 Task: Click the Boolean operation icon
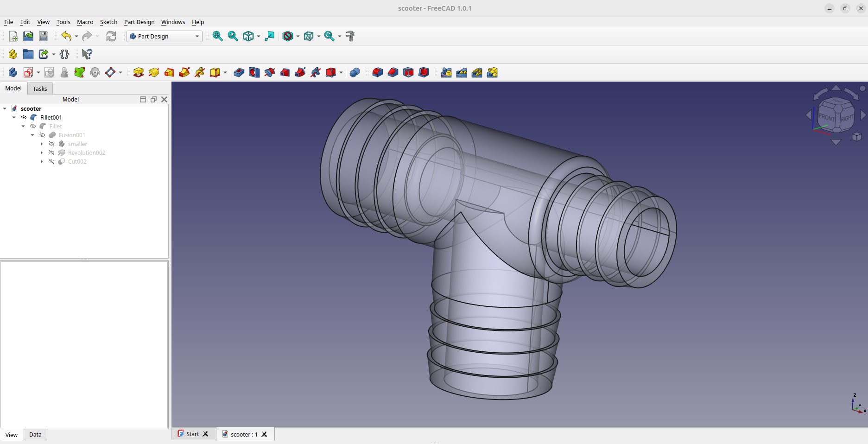pyautogui.click(x=355, y=73)
